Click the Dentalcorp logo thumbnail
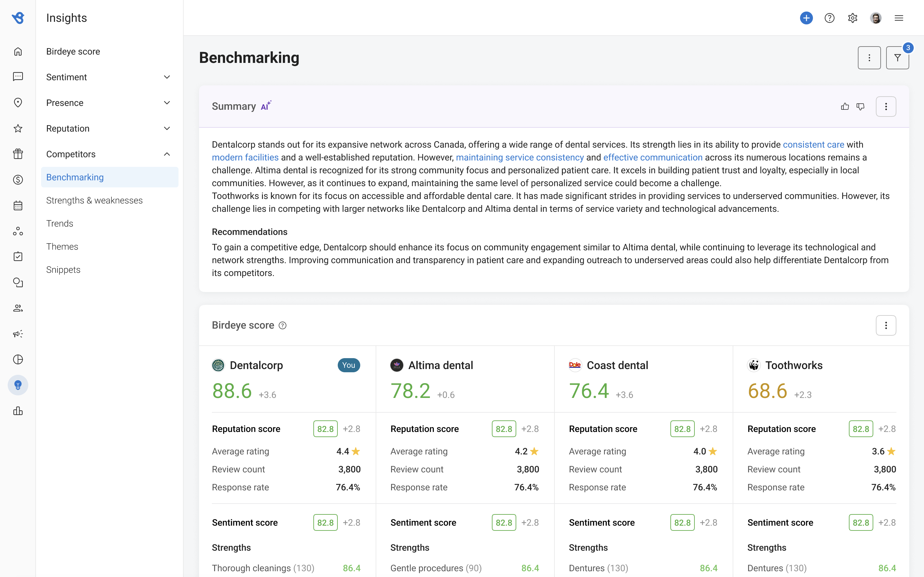This screenshot has width=924, height=577. [218, 365]
